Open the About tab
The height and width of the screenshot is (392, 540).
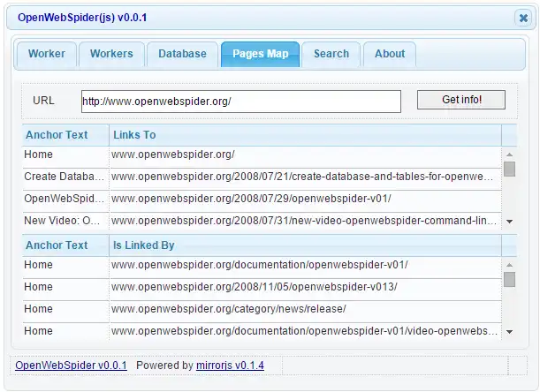[x=390, y=54]
